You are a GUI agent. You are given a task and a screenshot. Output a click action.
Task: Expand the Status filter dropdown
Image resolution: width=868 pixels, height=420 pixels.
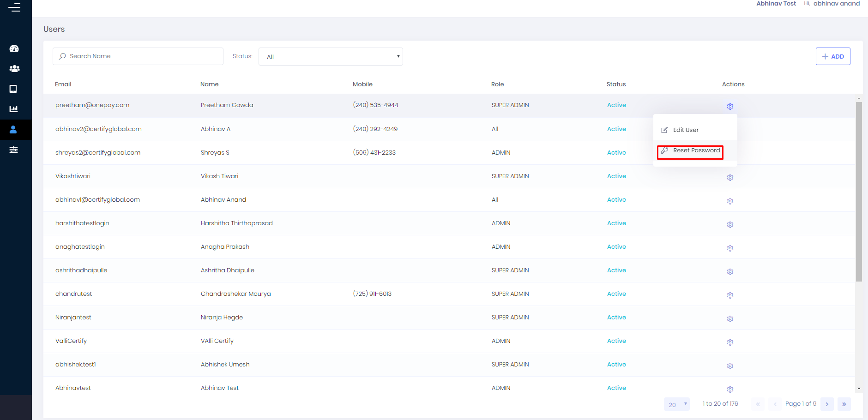click(331, 57)
